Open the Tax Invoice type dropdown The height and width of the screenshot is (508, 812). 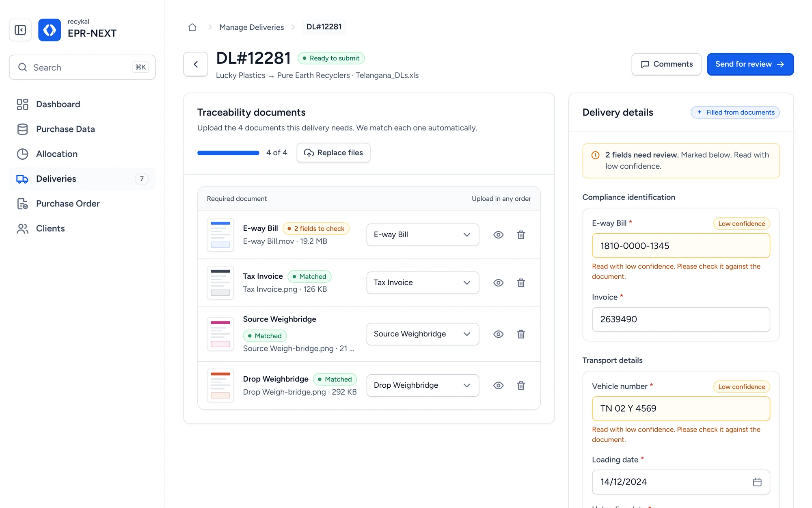pos(423,283)
